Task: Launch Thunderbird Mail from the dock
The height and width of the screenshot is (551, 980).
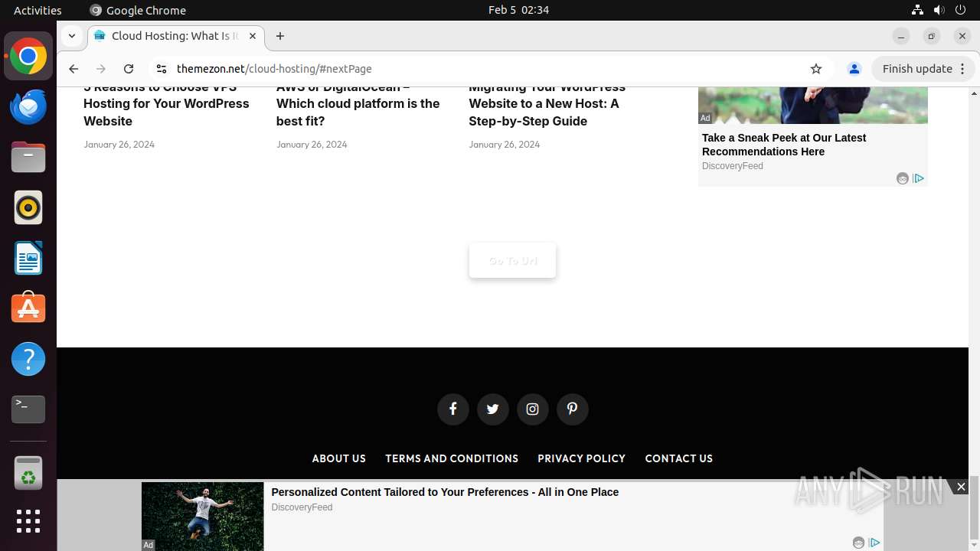Action: [x=28, y=107]
